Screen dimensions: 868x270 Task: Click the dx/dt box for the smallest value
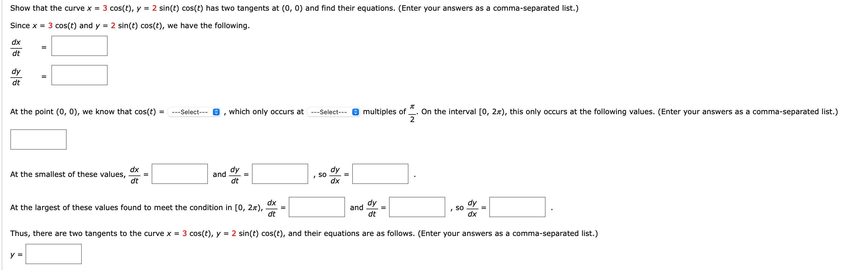179,174
